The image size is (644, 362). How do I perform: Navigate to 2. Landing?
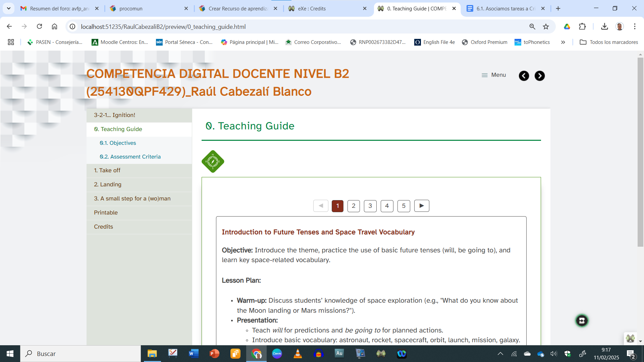pos(139,185)
